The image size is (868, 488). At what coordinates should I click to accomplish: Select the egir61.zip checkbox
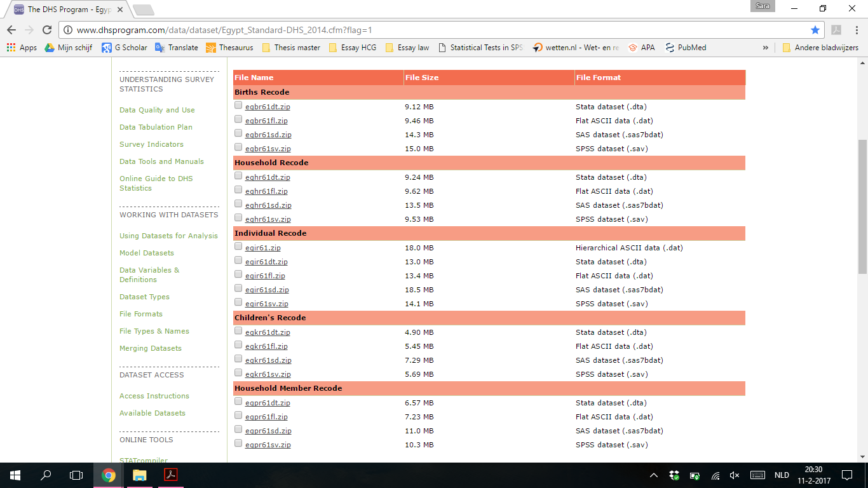tap(238, 247)
